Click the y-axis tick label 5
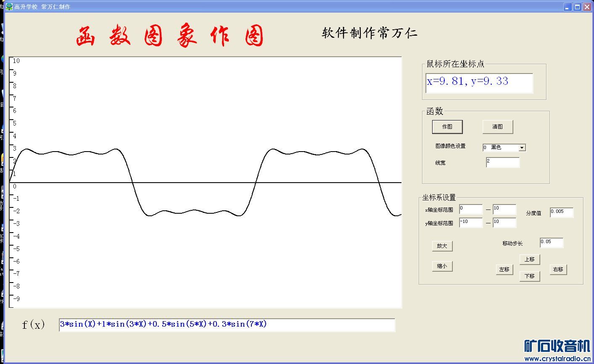Image resolution: width=594 pixels, height=364 pixels. pyautogui.click(x=15, y=123)
